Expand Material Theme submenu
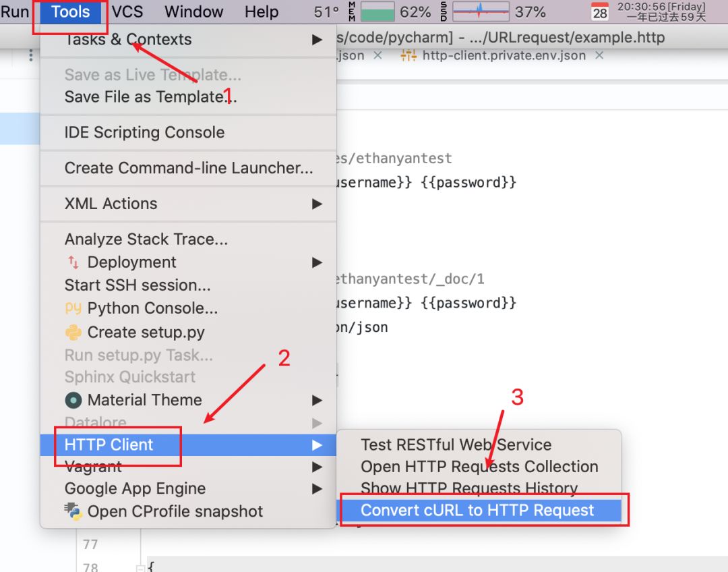 (188, 400)
